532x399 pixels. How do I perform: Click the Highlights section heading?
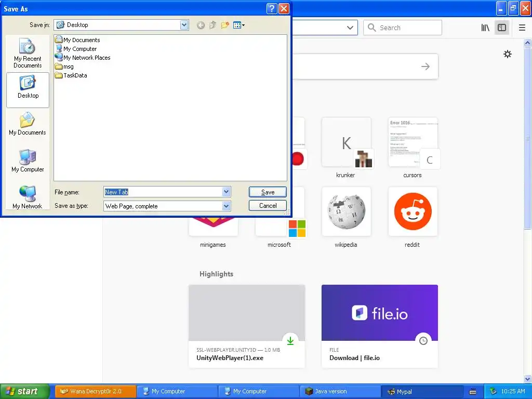pyautogui.click(x=217, y=274)
